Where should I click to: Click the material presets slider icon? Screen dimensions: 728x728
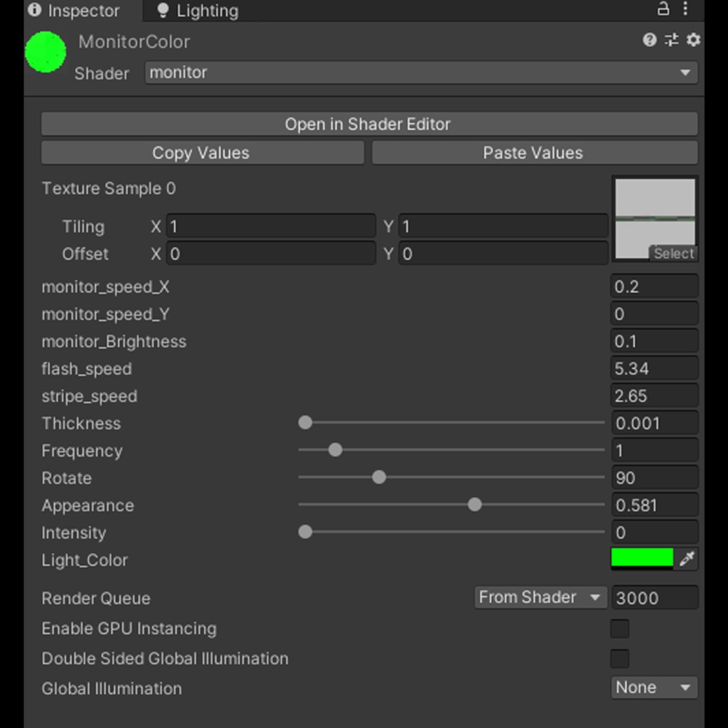(671, 40)
